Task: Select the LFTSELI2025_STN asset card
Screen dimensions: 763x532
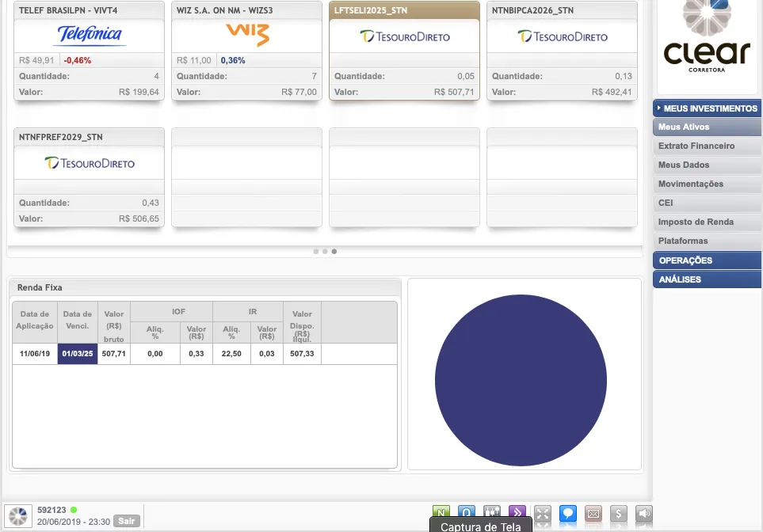Action: click(x=404, y=51)
